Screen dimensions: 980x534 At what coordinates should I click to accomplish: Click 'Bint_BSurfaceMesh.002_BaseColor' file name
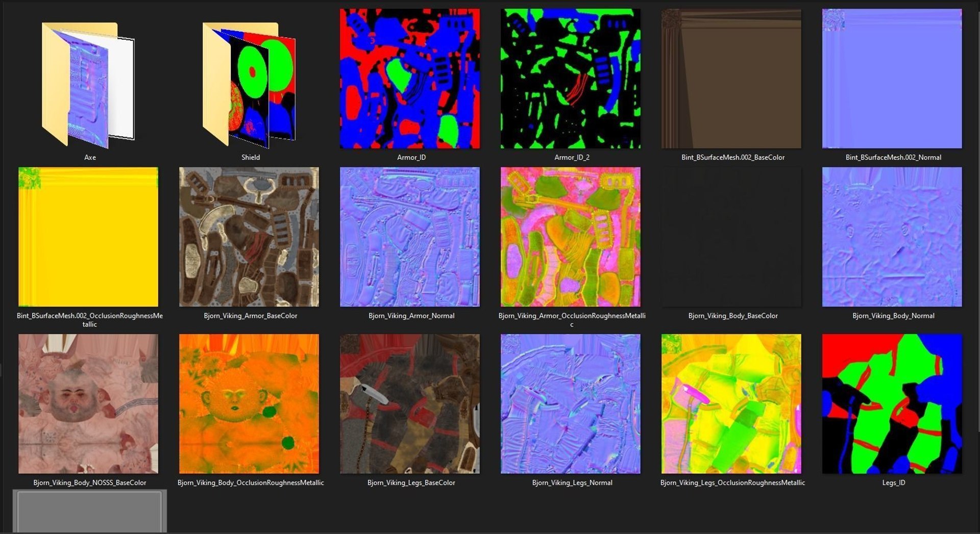(x=733, y=158)
